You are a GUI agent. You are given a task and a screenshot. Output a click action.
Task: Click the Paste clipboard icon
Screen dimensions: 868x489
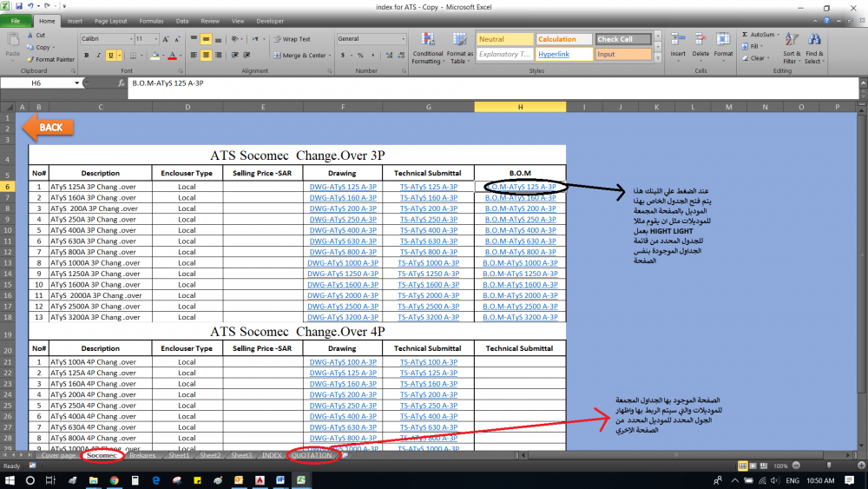coord(13,41)
